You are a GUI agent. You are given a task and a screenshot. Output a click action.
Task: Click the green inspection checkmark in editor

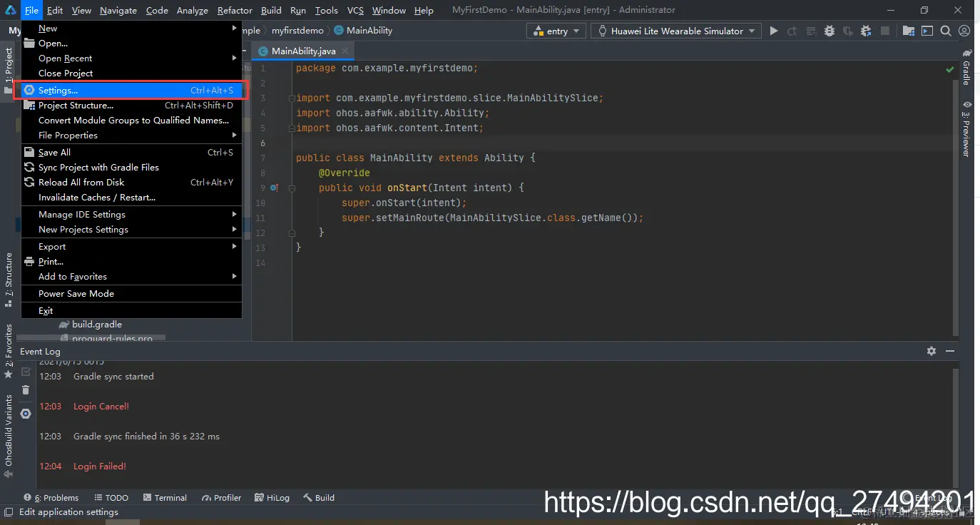click(x=949, y=70)
